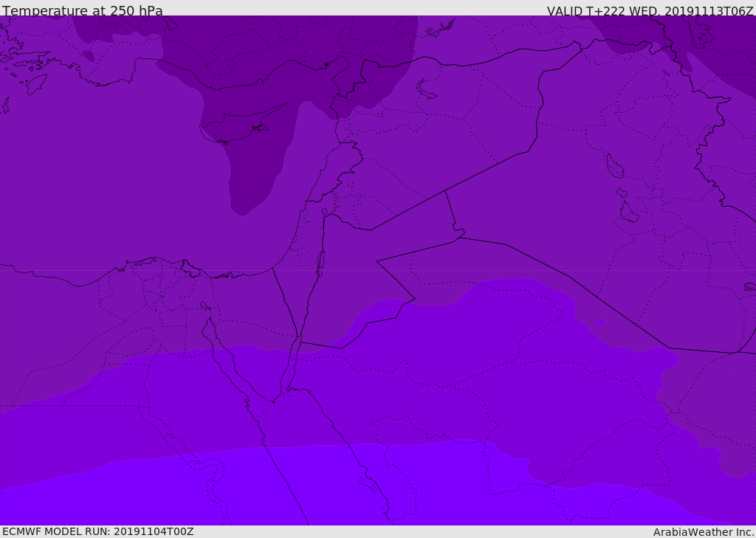The width and height of the screenshot is (756, 538).
Task: Click the 'VALID T+222 WED. 20191113T06Z' label
Action: [x=650, y=10]
